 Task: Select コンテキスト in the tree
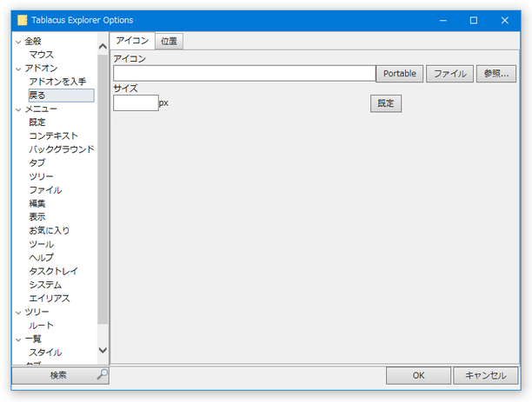pyautogui.click(x=53, y=136)
